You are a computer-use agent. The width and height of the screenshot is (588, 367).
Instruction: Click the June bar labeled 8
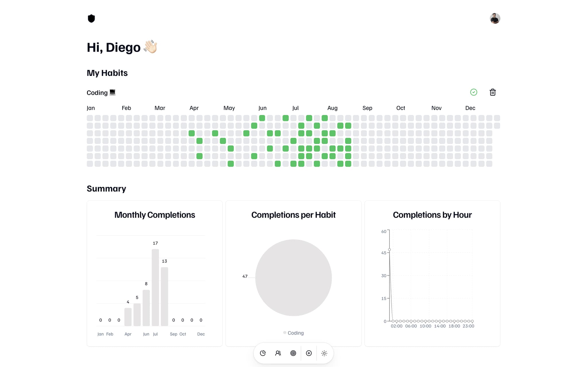pyautogui.click(x=146, y=308)
